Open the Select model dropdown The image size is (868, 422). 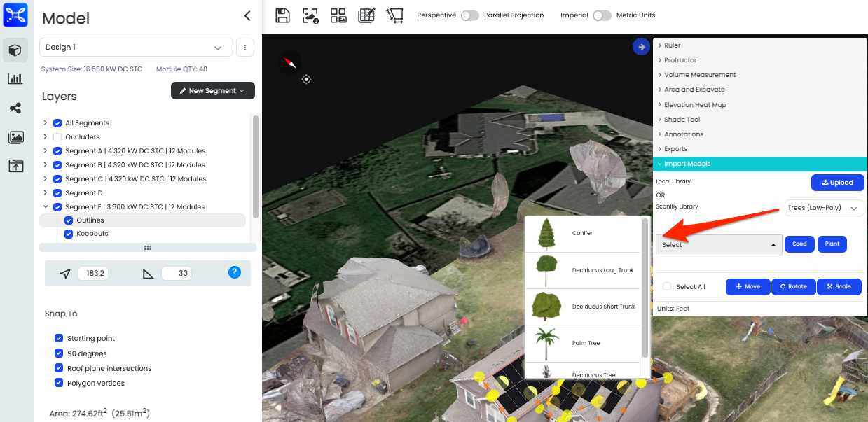click(719, 245)
